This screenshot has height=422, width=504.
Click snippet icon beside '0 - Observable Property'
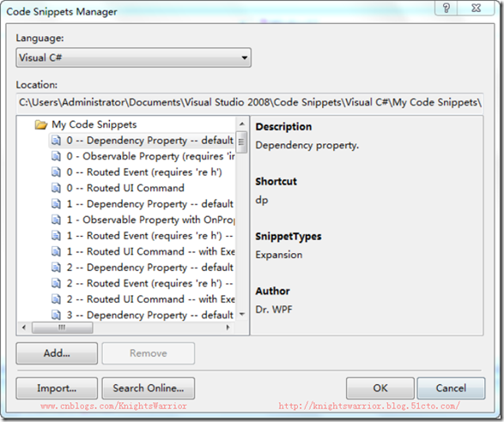pos(57,156)
